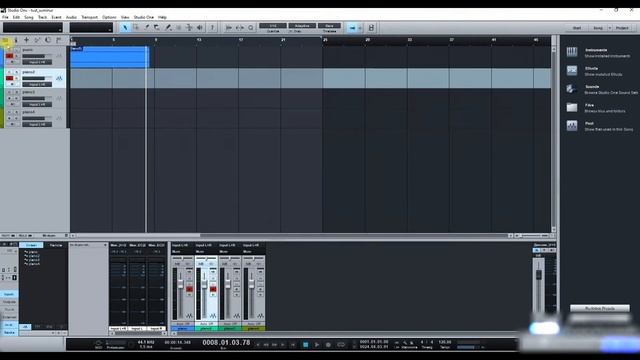Open piano3 track Input L+R dropdown

point(37,104)
